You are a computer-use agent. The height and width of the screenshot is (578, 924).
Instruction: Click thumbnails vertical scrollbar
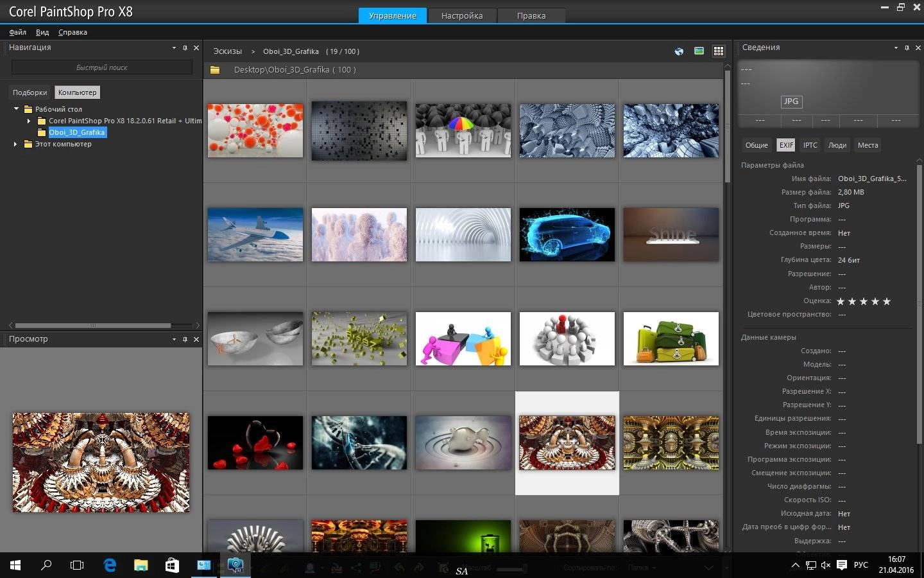click(x=727, y=126)
